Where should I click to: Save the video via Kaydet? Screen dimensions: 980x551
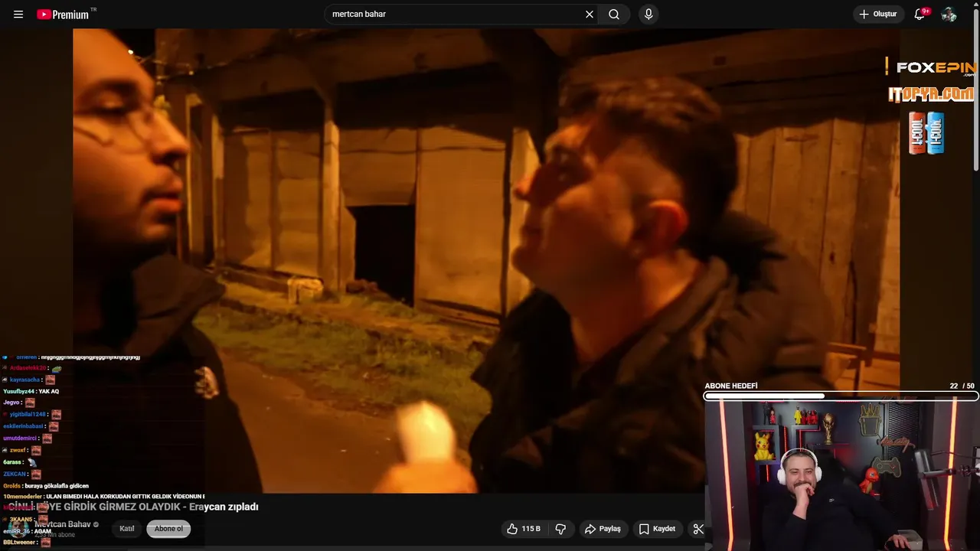(x=657, y=529)
